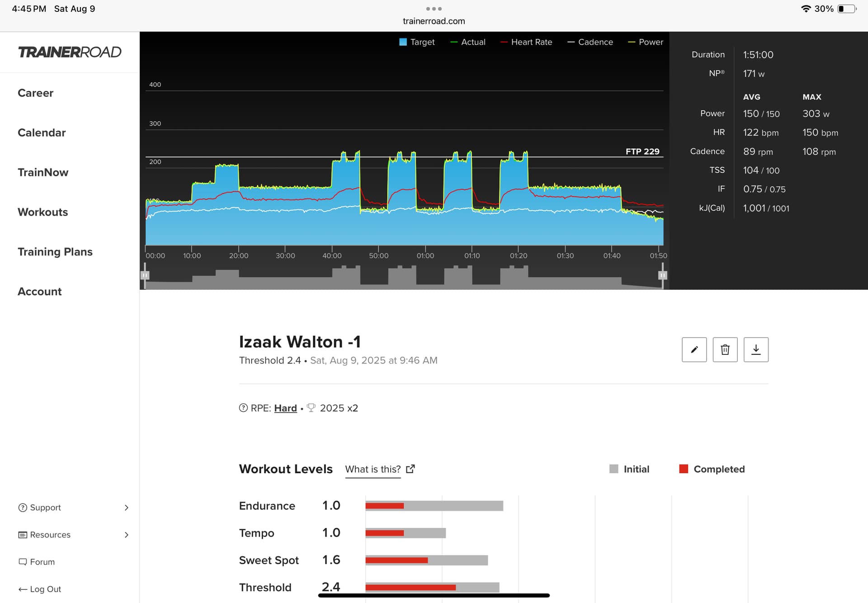Click the RPE help question mark icon

(243, 408)
